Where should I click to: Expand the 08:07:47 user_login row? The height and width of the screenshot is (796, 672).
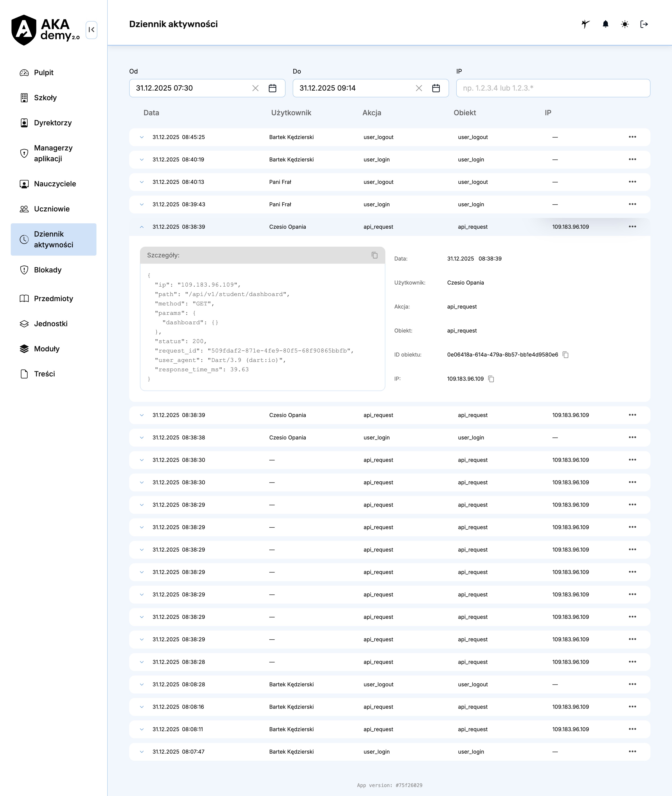[142, 751]
